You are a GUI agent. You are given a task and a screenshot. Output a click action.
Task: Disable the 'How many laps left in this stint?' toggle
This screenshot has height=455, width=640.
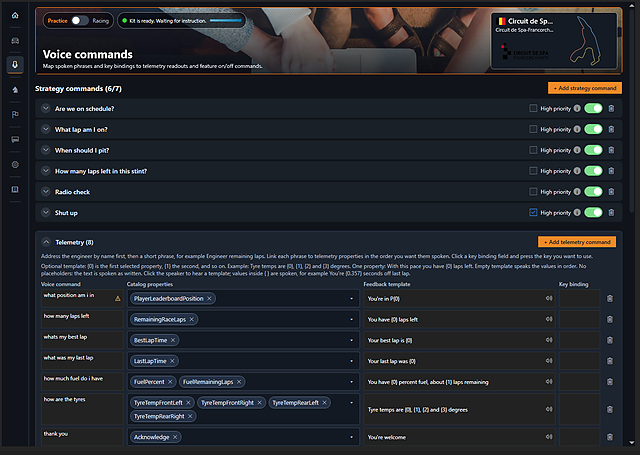[593, 171]
